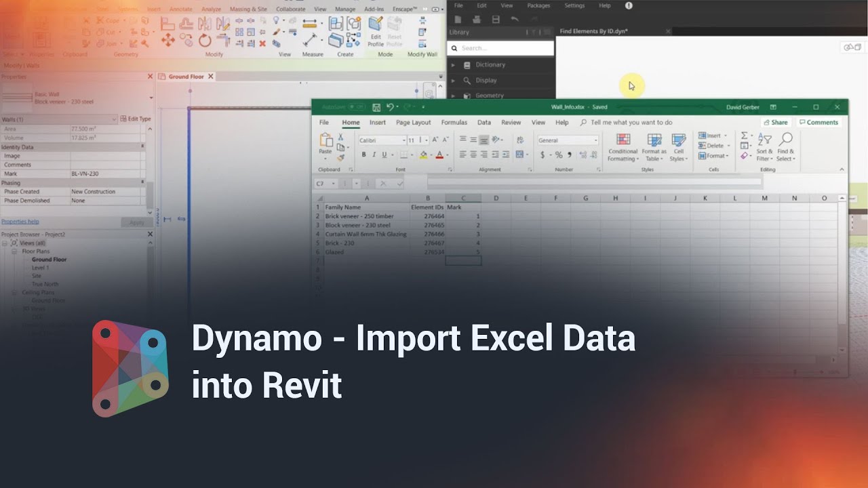
Task: Click the red Delete X in Revit Modify panel
Action: (x=262, y=43)
